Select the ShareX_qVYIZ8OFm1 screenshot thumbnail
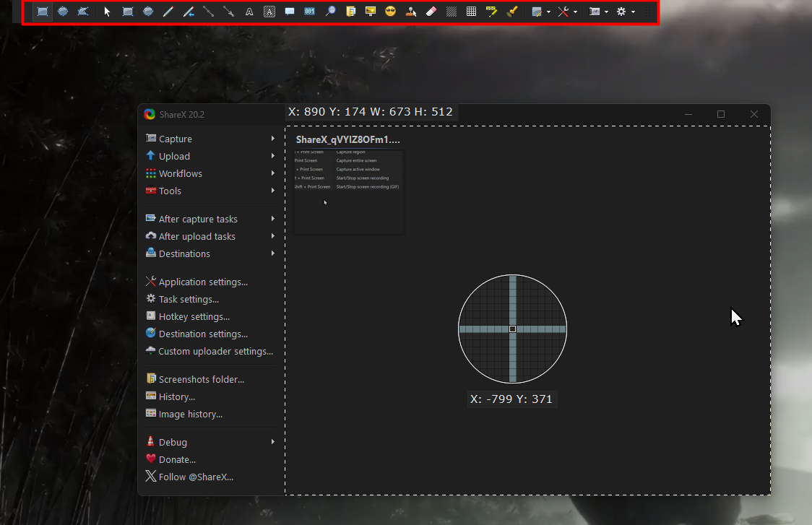 [349, 192]
